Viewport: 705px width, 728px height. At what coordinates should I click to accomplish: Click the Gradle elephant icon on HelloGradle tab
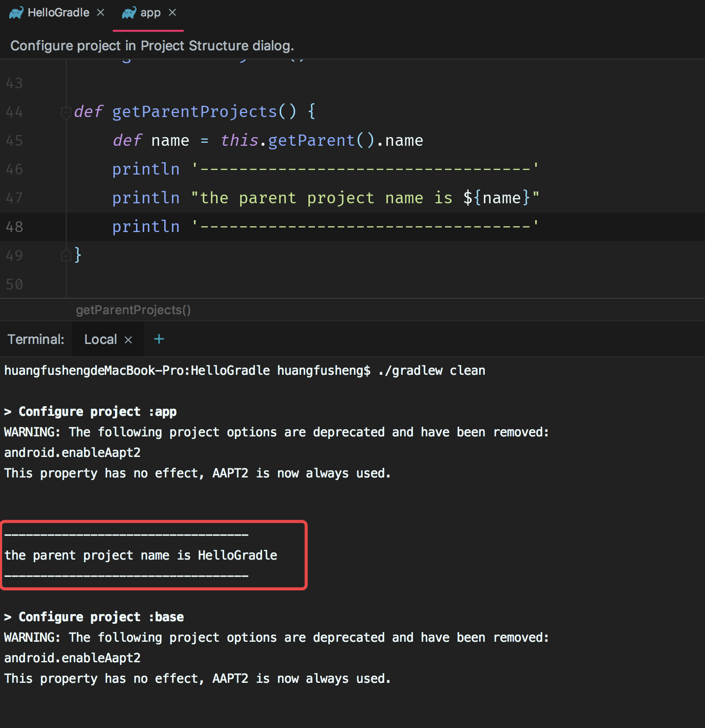tap(16, 13)
